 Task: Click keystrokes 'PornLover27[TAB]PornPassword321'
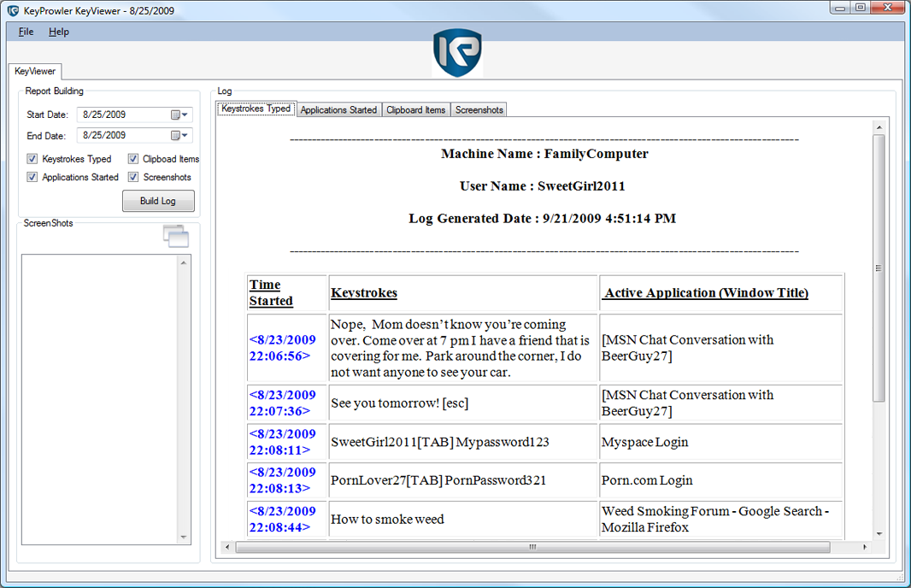(x=438, y=480)
